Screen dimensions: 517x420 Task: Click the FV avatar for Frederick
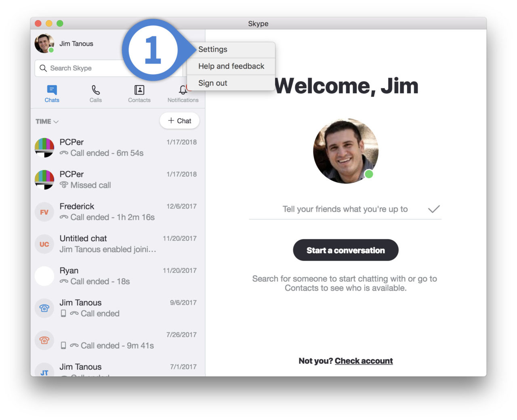coord(44,212)
